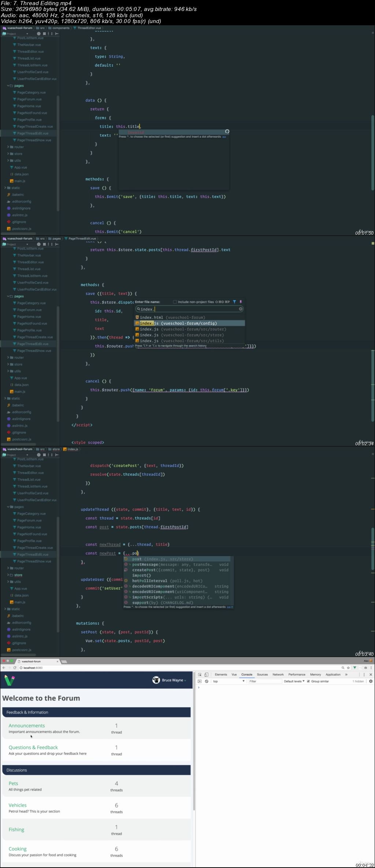This screenshot has width=375, height=868.
Task: Open DevTools inspect element picker icon
Action: tap(200, 675)
